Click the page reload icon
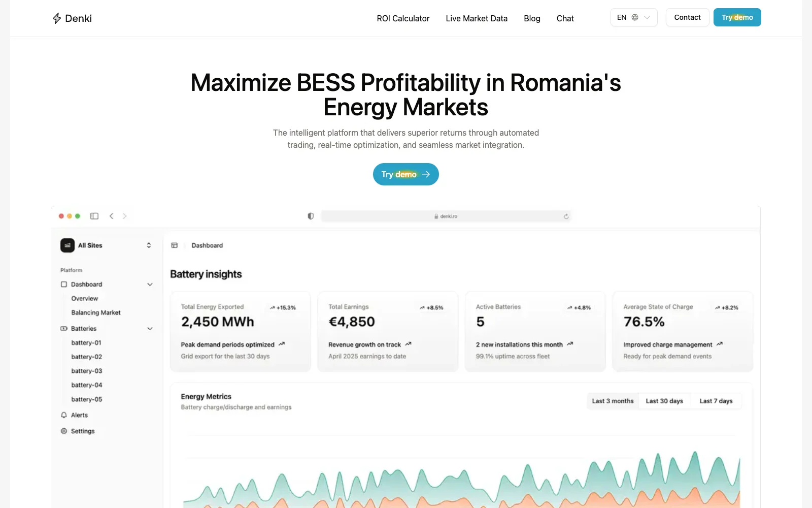 566,216
